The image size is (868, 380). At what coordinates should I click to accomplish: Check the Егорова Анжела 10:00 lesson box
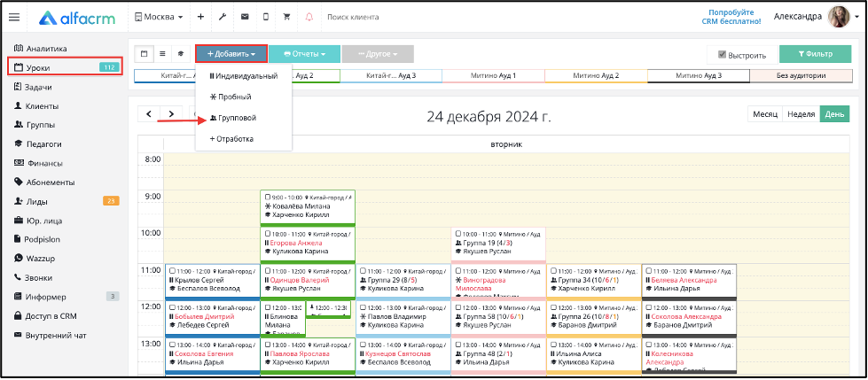268,234
